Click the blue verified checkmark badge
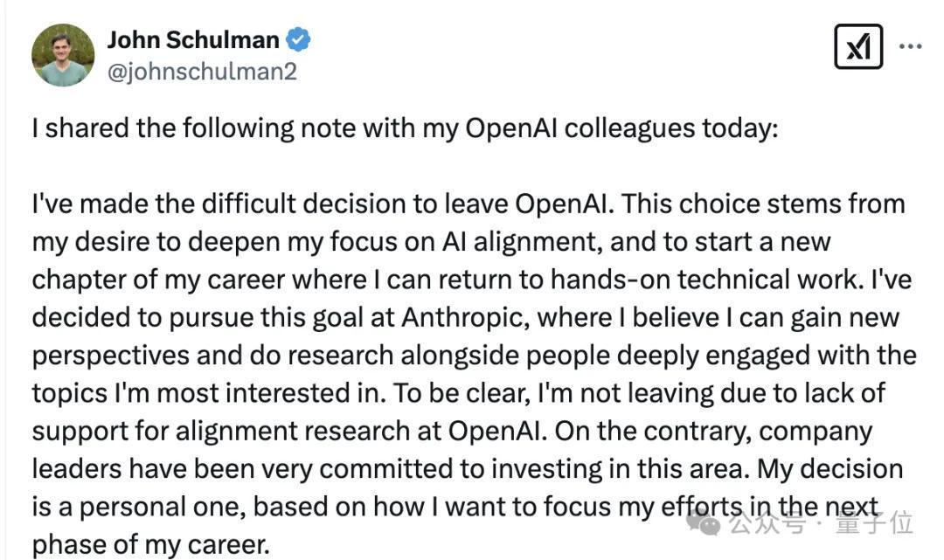This screenshot has height=560, width=944. pos(299,40)
